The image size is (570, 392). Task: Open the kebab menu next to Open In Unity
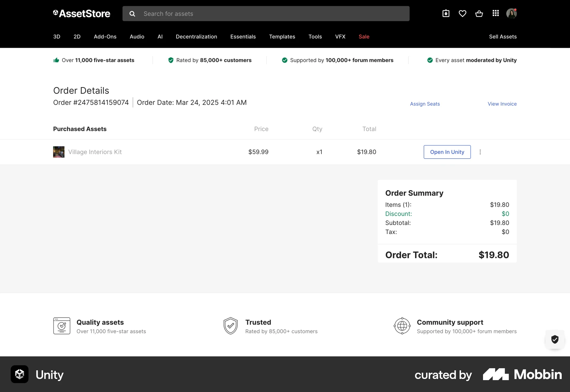pos(480,152)
